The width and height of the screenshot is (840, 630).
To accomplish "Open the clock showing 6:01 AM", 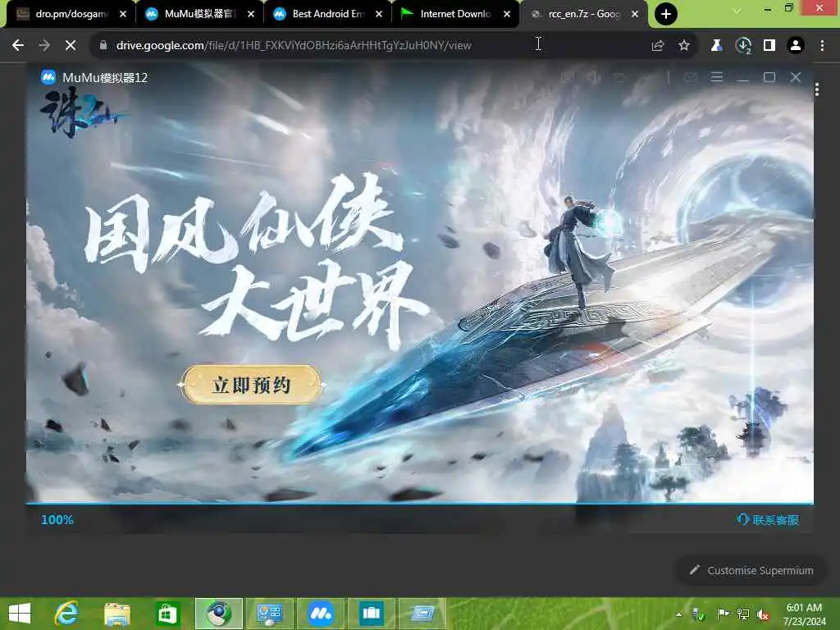I will pyautogui.click(x=804, y=614).
